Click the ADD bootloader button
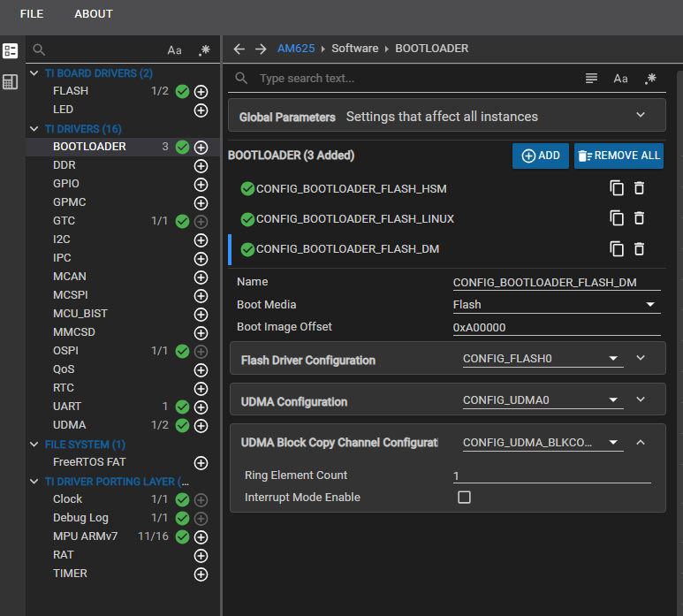This screenshot has height=616, width=683. point(541,156)
